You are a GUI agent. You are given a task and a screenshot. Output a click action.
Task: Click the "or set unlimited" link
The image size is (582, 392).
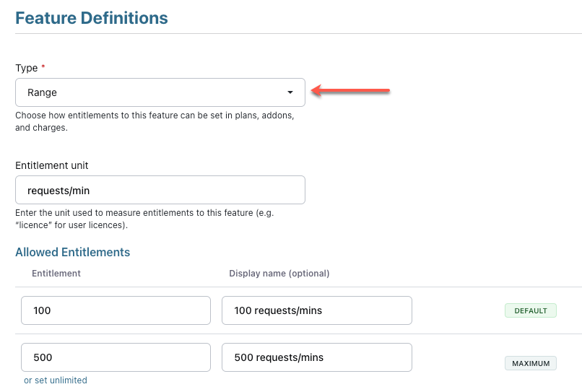[x=56, y=380]
